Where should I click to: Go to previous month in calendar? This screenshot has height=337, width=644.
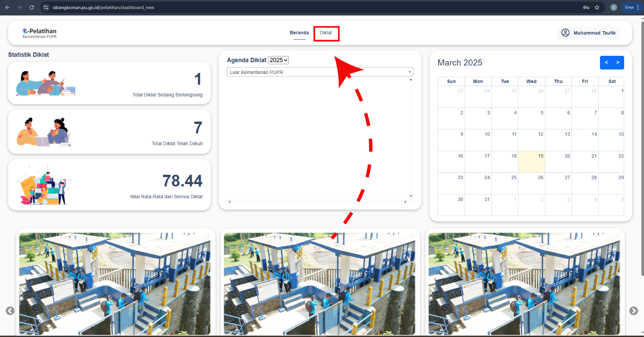606,62
